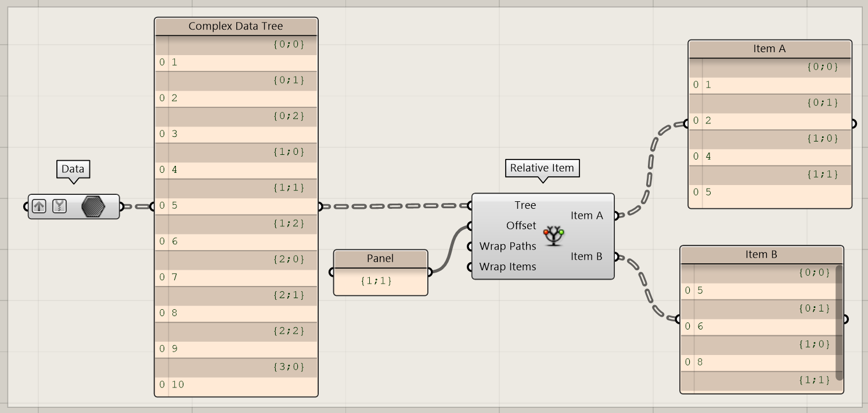Select the Item A panel header

pos(769,49)
